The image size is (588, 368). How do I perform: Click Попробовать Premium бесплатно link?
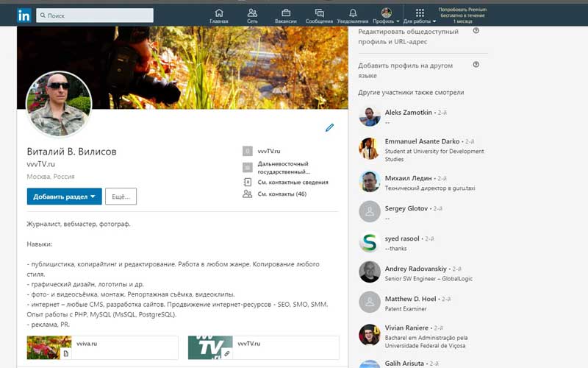point(462,15)
